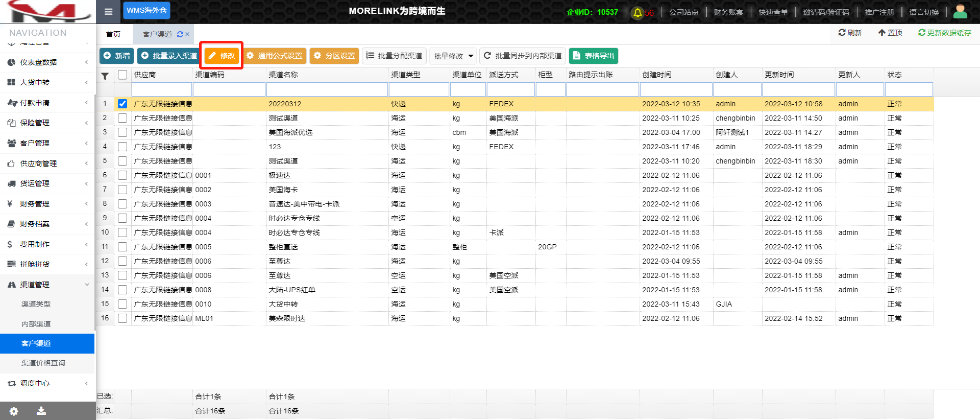Toggle the select-all checkbox in table header

122,75
